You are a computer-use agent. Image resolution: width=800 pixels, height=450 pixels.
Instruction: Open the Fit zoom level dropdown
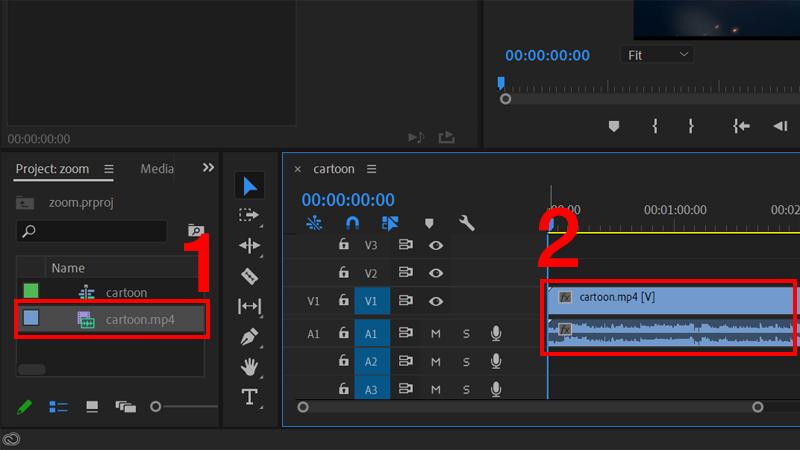pyautogui.click(x=657, y=55)
